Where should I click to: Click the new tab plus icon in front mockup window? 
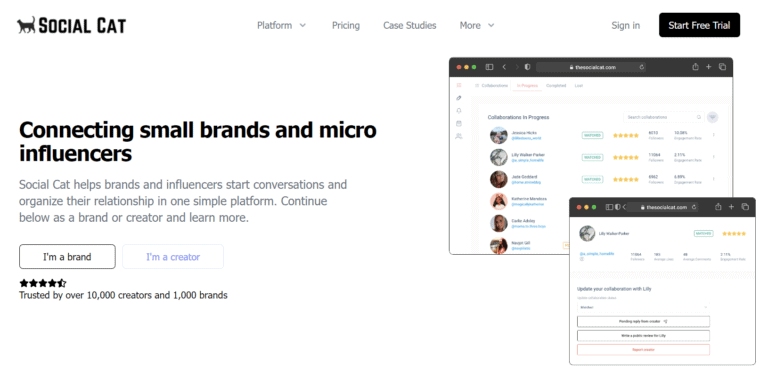tap(731, 207)
